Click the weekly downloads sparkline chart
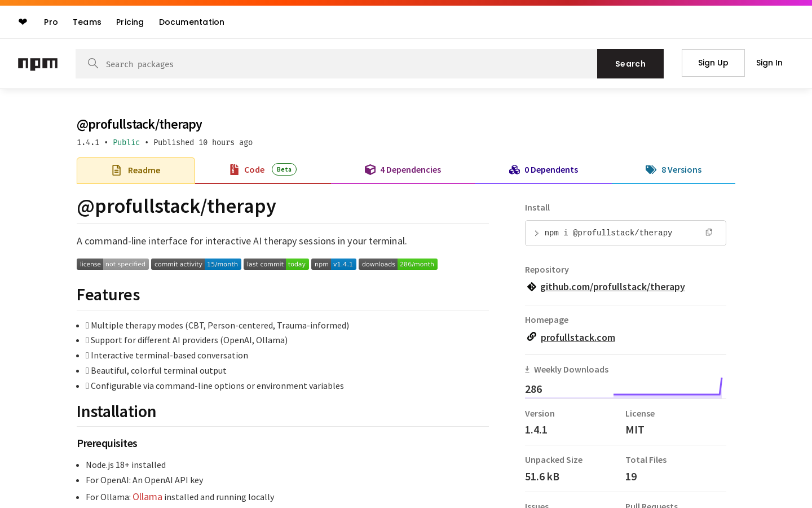This screenshot has width=812, height=508. coord(668,387)
